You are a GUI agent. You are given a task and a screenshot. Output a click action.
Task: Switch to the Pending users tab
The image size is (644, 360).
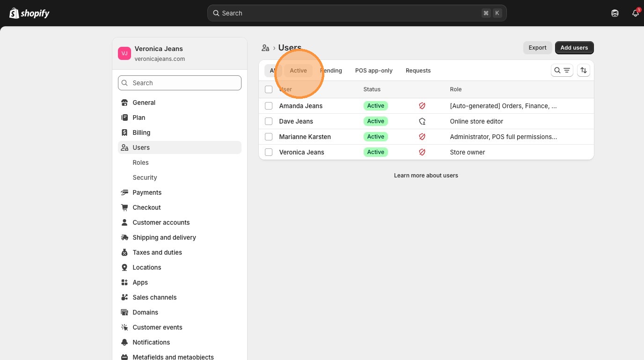[331, 71]
